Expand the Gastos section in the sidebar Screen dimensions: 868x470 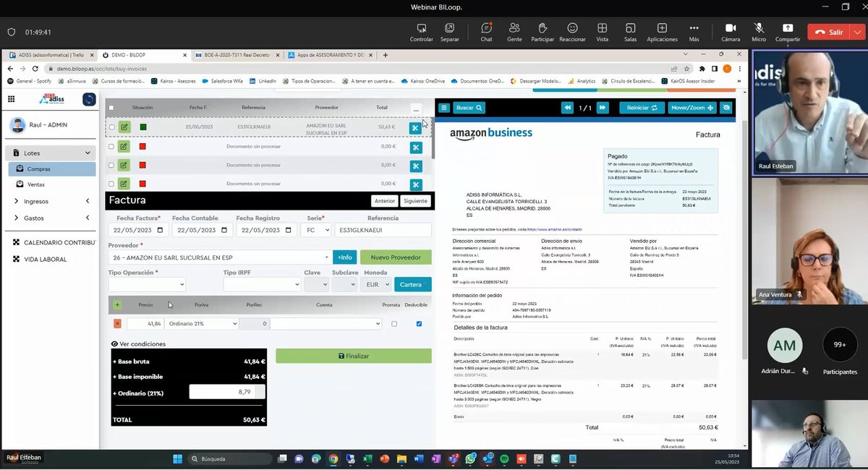(x=51, y=218)
